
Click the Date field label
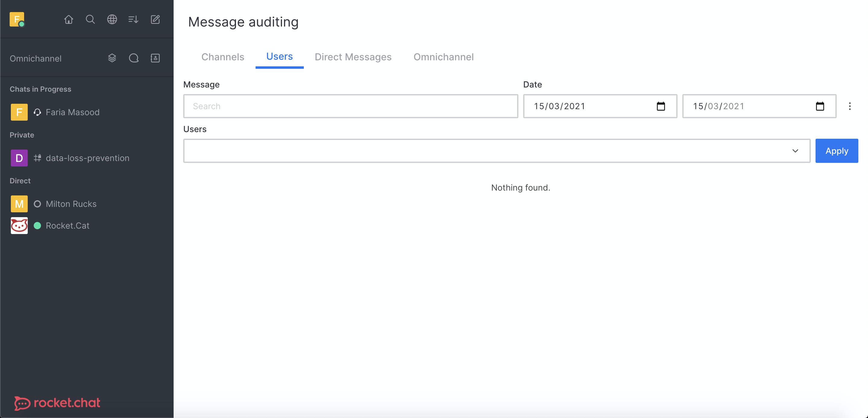tap(532, 84)
